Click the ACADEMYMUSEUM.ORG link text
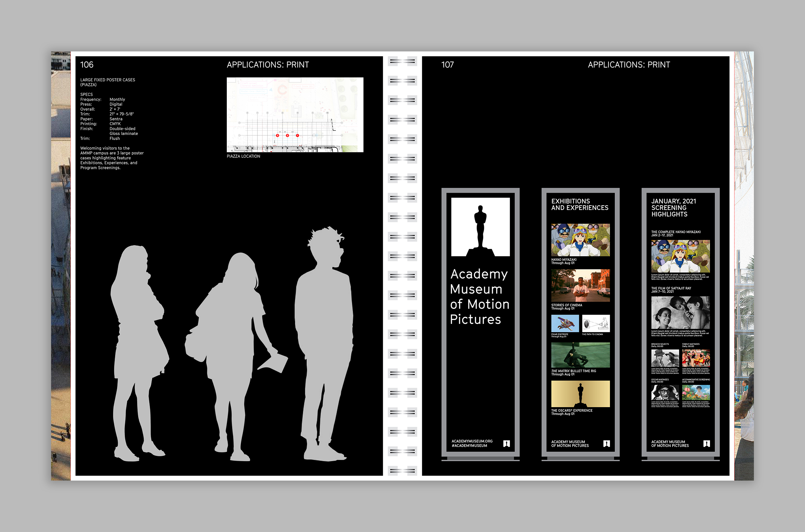Image resolution: width=805 pixels, height=532 pixels. click(x=472, y=441)
